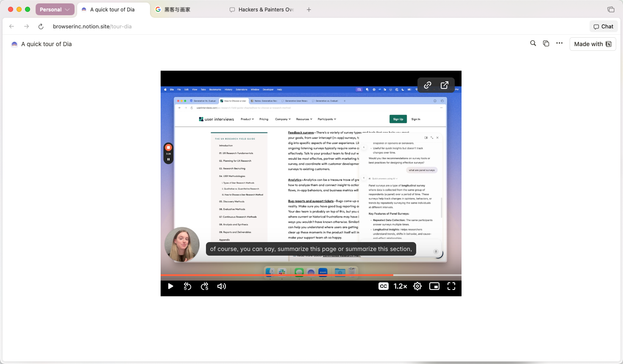Open the video settings gear
The height and width of the screenshot is (364, 623).
click(x=417, y=286)
